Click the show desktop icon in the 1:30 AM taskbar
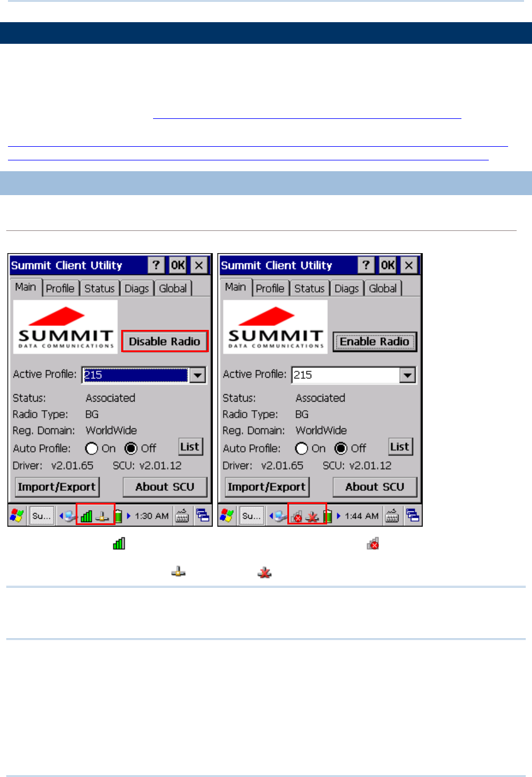Image resolution: width=532 pixels, height=777 pixels. [x=203, y=516]
